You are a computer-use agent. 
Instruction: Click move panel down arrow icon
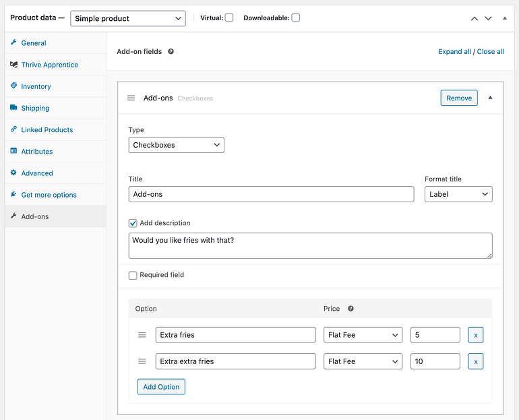(488, 18)
